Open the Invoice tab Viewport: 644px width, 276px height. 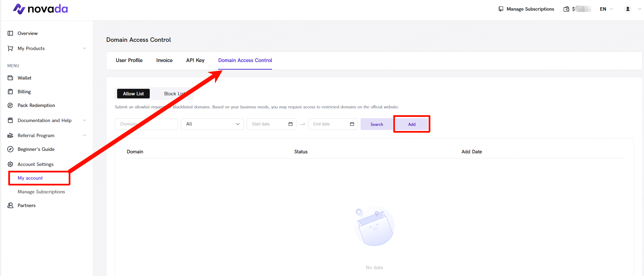click(164, 60)
